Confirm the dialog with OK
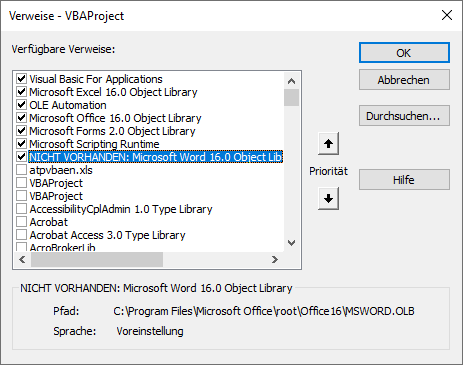The image size is (463, 365). 404,53
